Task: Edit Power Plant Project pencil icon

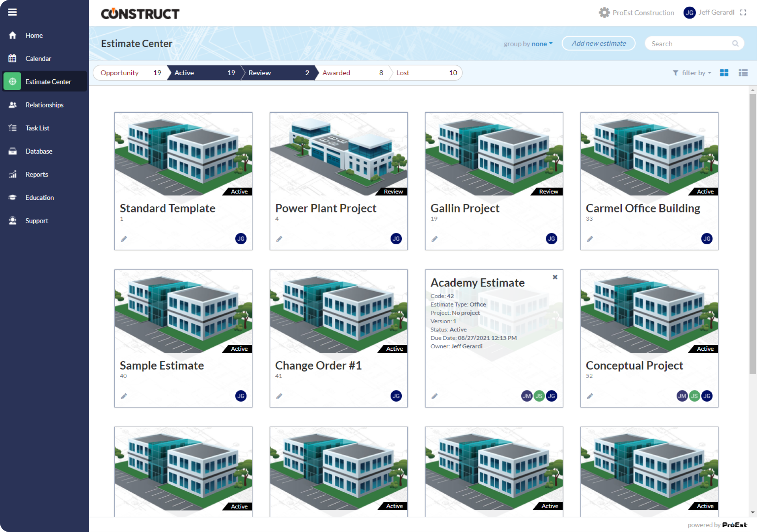Action: (x=279, y=239)
